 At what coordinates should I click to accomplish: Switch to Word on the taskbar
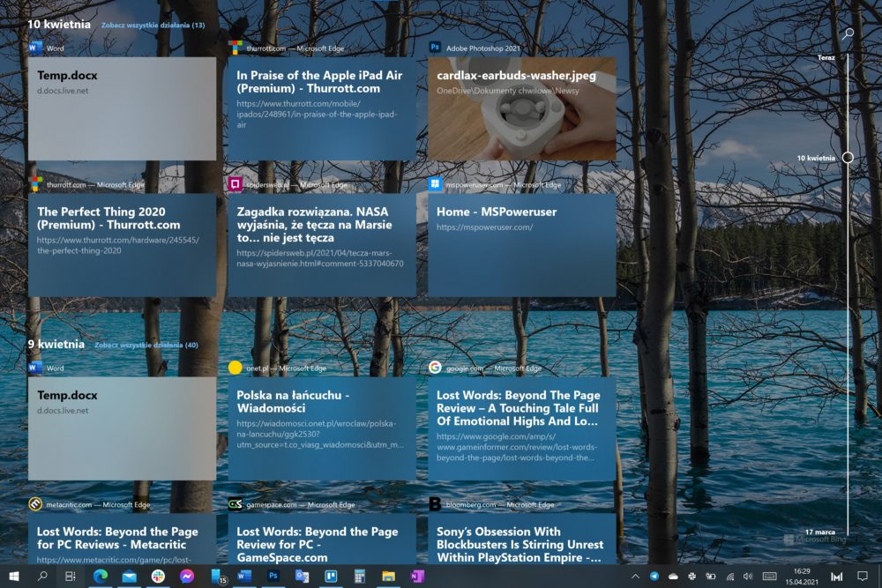pyautogui.click(x=244, y=577)
